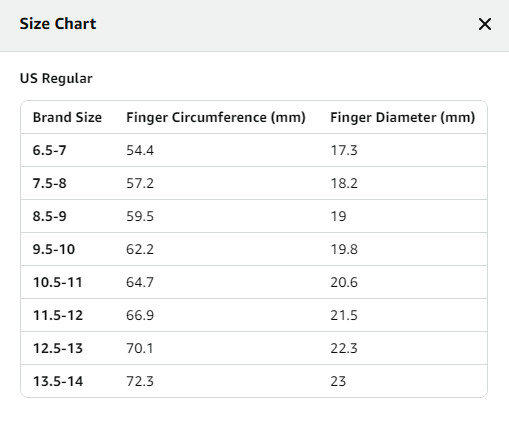Screen dimensions: 509x436
Task: Select the 10.5-11 brand size row
Action: pyautogui.click(x=254, y=282)
